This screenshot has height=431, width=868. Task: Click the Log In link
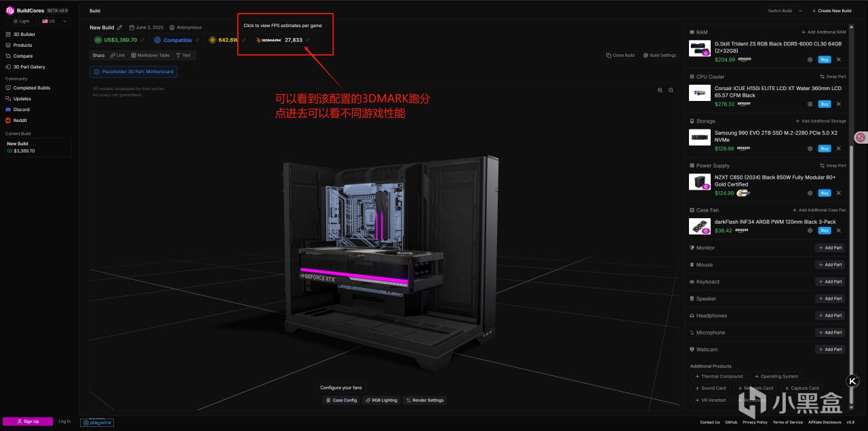click(x=64, y=422)
